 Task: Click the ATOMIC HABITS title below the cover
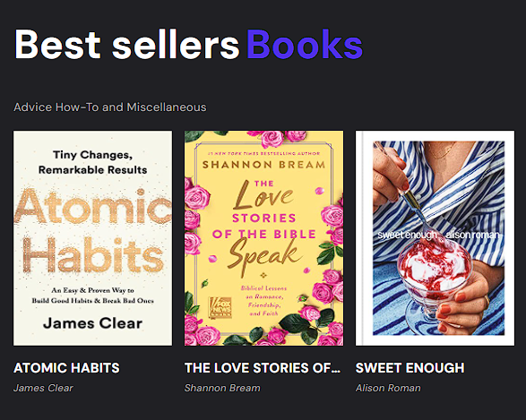66,368
